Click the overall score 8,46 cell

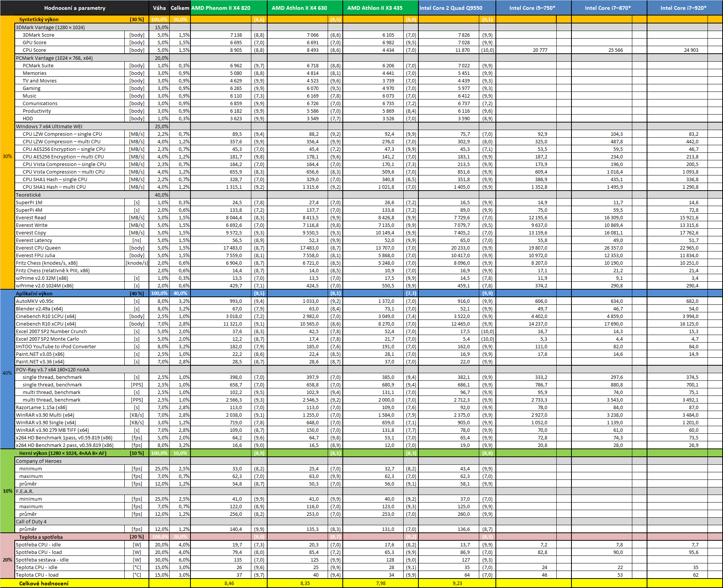click(x=229, y=583)
